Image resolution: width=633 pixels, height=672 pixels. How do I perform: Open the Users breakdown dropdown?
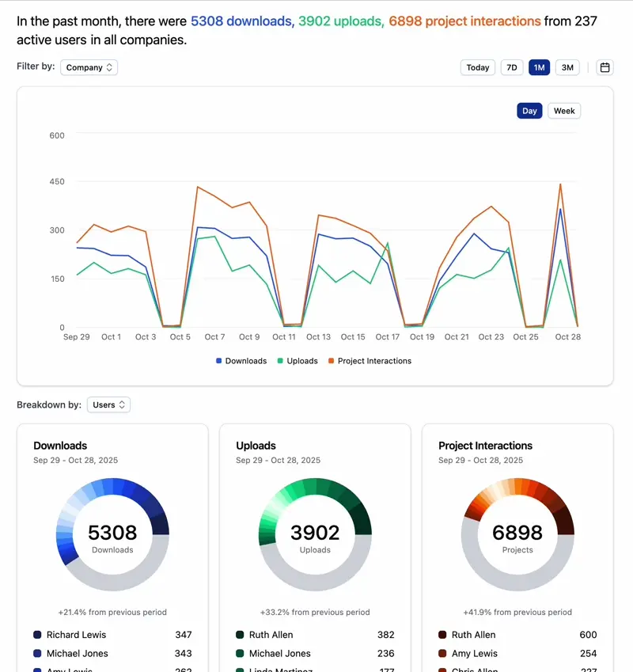pyautogui.click(x=108, y=404)
